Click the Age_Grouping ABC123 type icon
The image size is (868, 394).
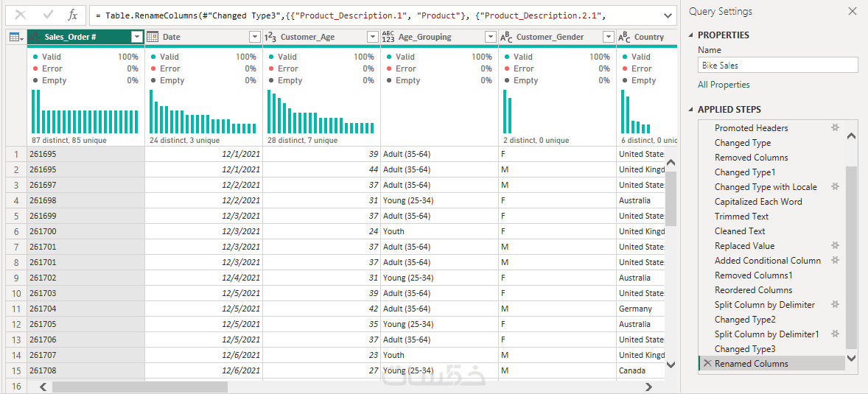pyautogui.click(x=388, y=37)
